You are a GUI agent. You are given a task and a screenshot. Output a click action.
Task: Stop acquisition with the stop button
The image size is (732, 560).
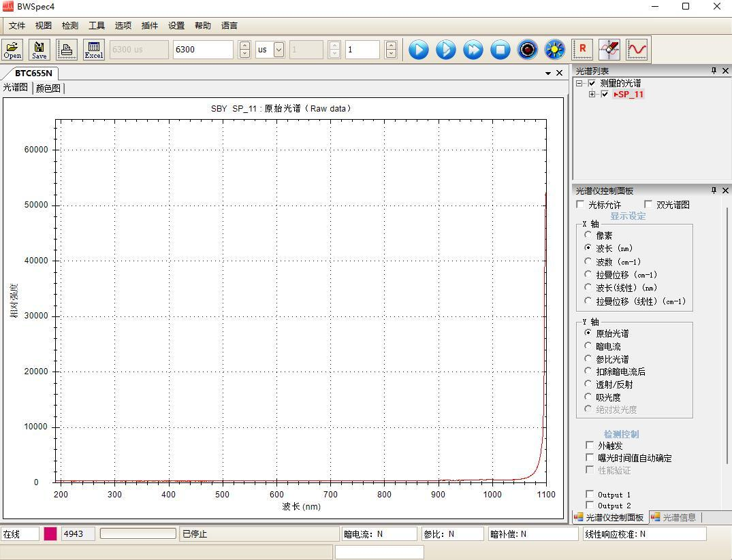(x=500, y=50)
